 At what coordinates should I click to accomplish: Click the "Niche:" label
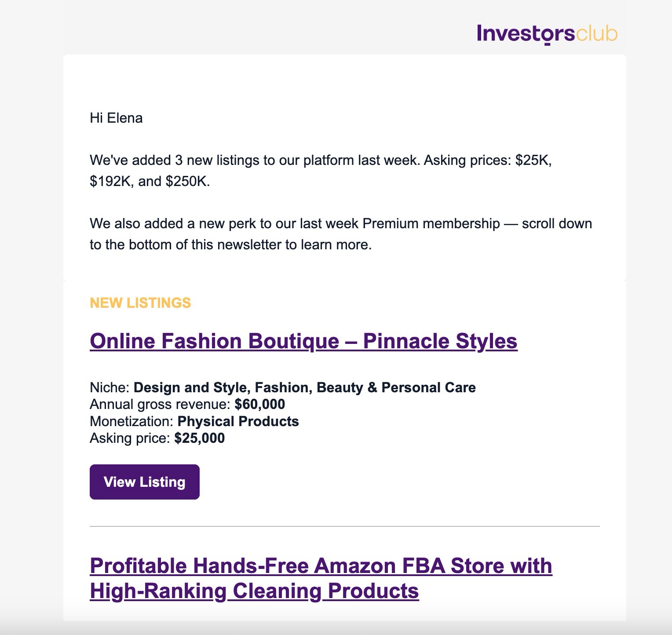pos(110,387)
